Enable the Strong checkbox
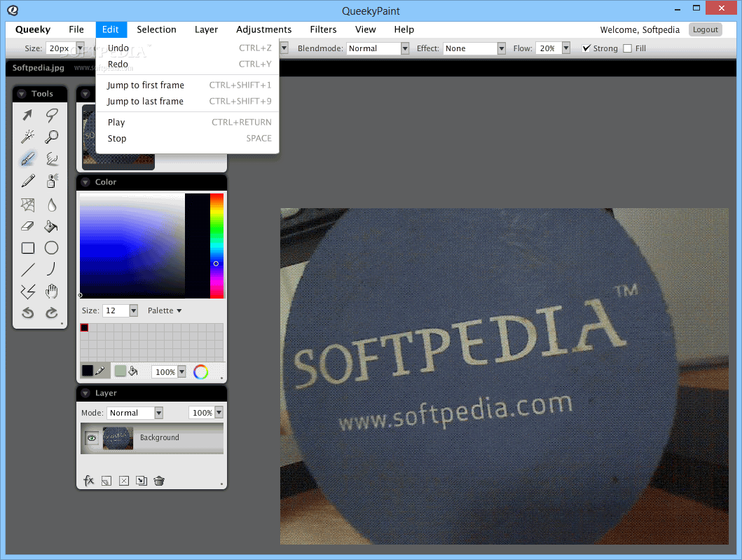 [x=586, y=48]
